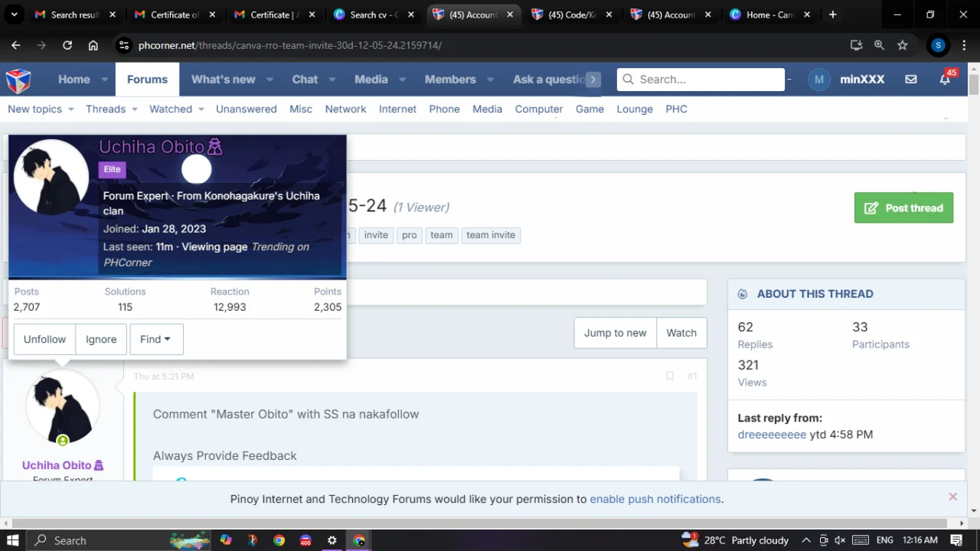Image resolution: width=980 pixels, height=551 pixels.
Task: Open the PHC sub-nav item
Action: tap(677, 109)
